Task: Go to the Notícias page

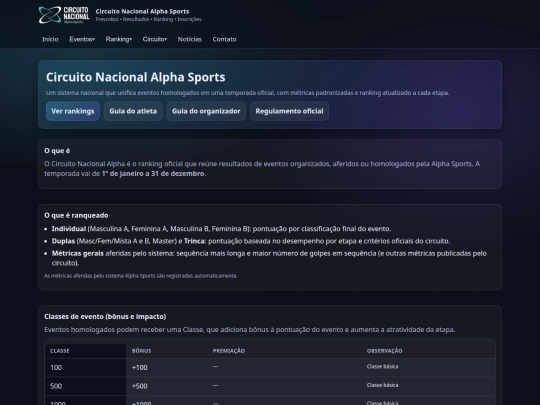Action: [190, 39]
